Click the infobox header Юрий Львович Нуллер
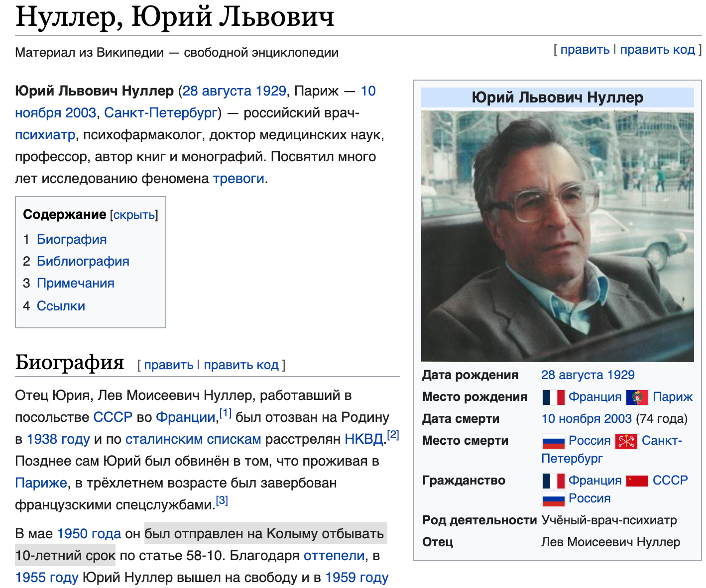Image resolution: width=706 pixels, height=588 pixels. (x=557, y=98)
